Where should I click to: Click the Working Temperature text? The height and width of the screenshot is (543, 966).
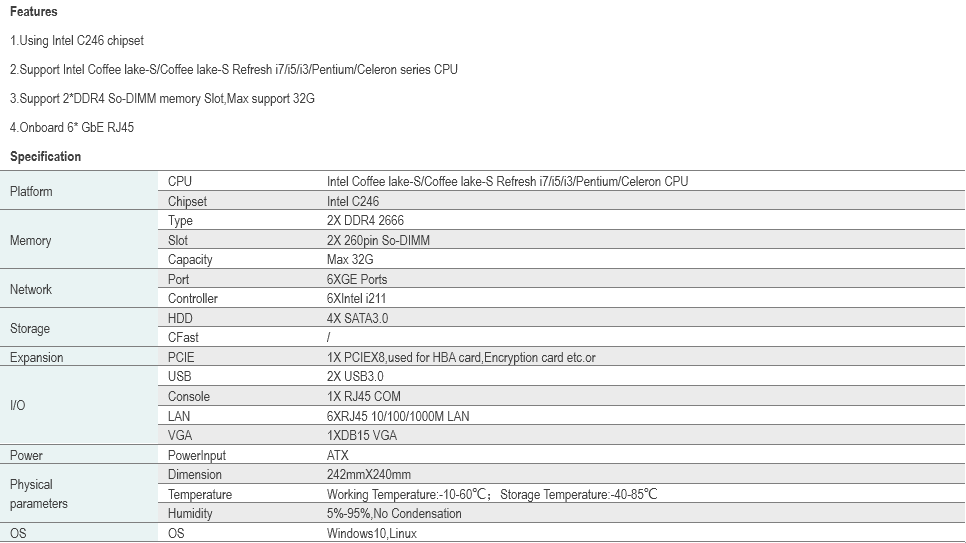pyautogui.click(x=408, y=495)
